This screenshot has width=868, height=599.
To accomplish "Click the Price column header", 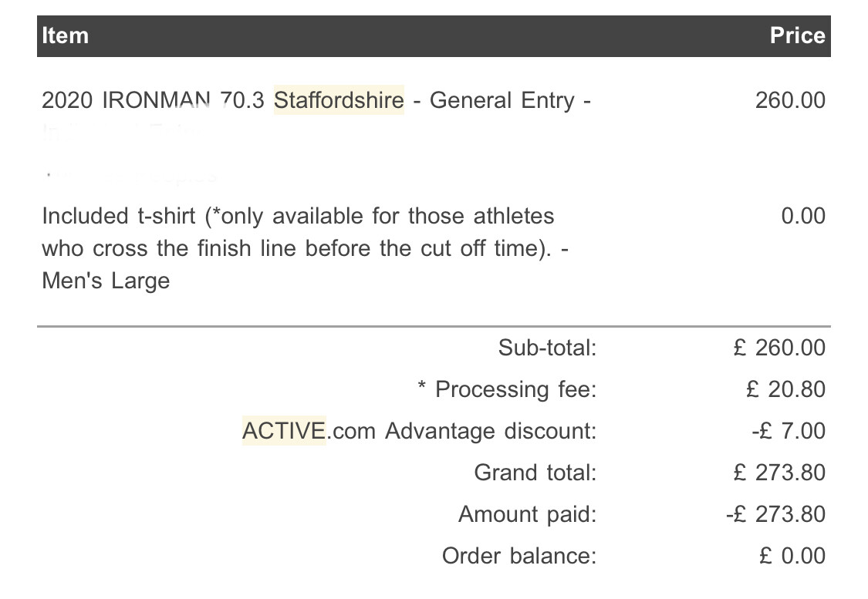I will click(x=797, y=36).
